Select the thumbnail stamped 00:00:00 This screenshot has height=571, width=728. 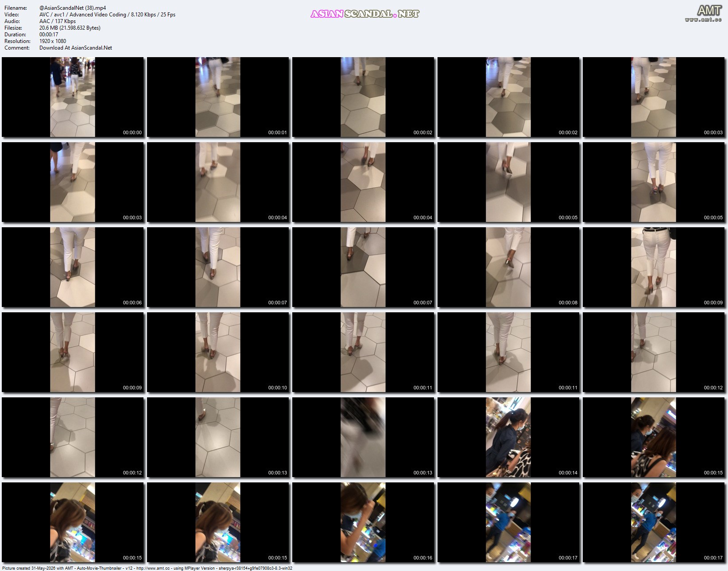click(73, 97)
